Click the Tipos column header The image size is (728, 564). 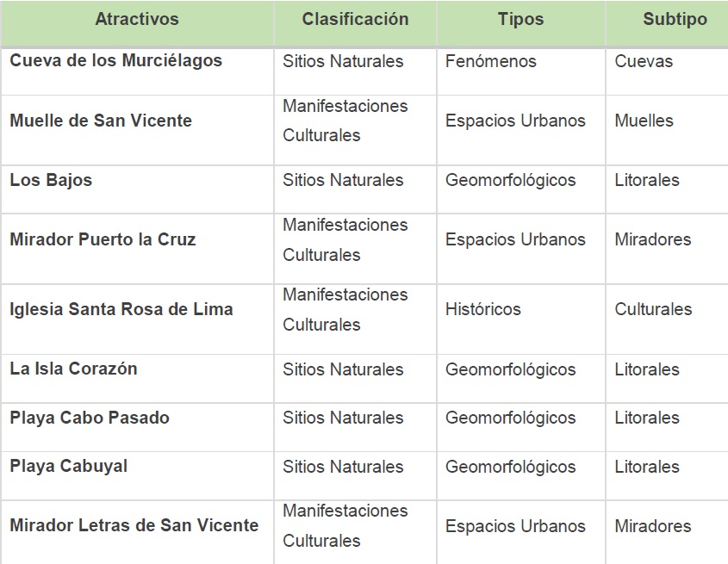pyautogui.click(x=520, y=20)
